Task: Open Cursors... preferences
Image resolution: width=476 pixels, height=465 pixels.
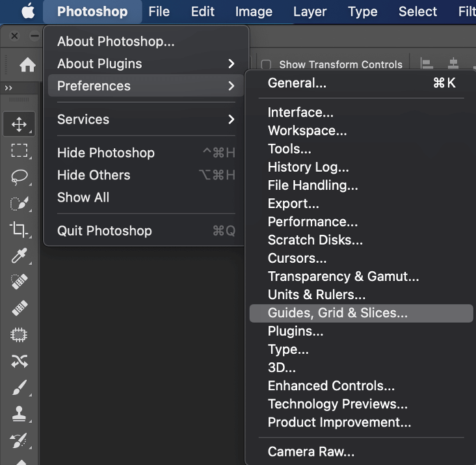Action: pos(362,258)
